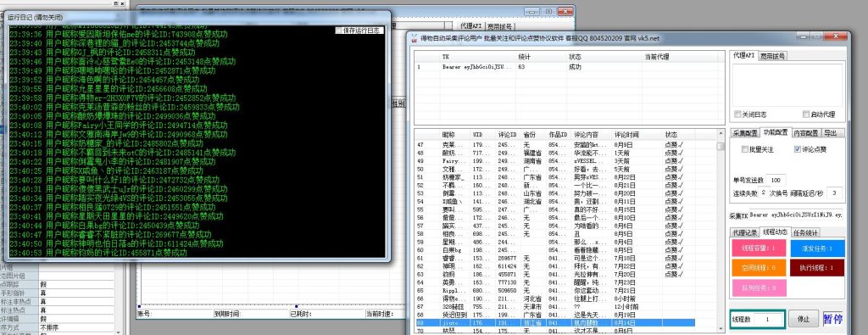Click the comment list scrollbar thumb

pos(721,146)
